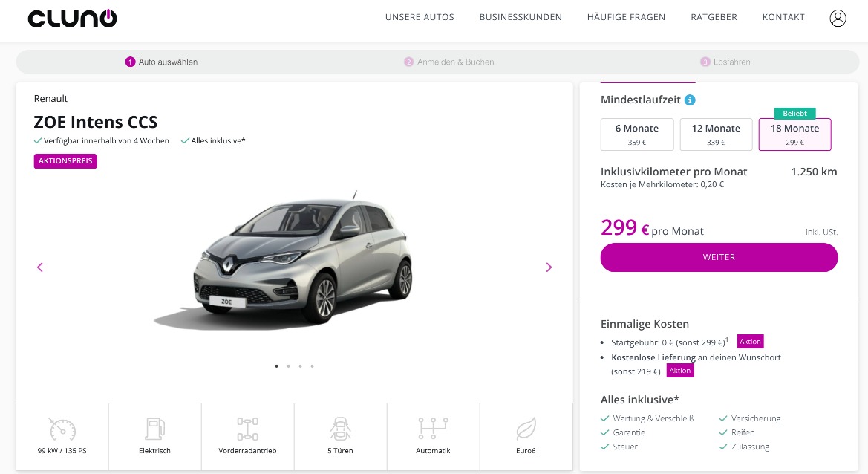Click Kosten je Mehrkilometer: 0,20 € text
The height and width of the screenshot is (474, 868).
[x=662, y=184]
